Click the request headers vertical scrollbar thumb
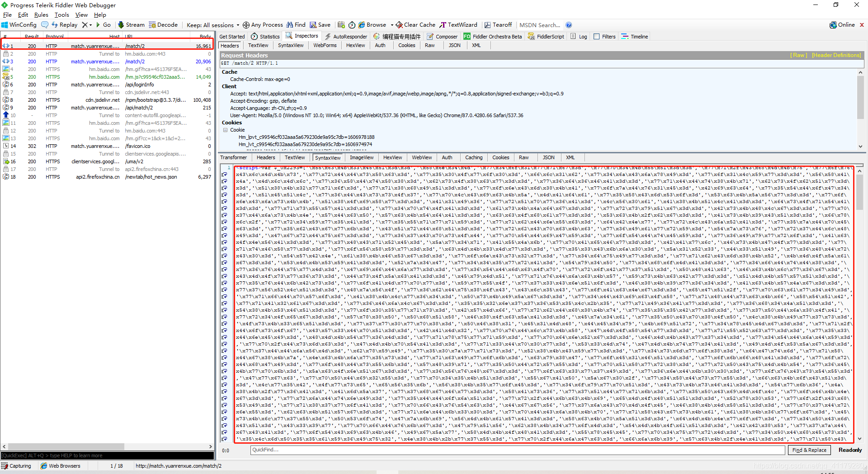This screenshot has height=474, width=868. point(860,97)
